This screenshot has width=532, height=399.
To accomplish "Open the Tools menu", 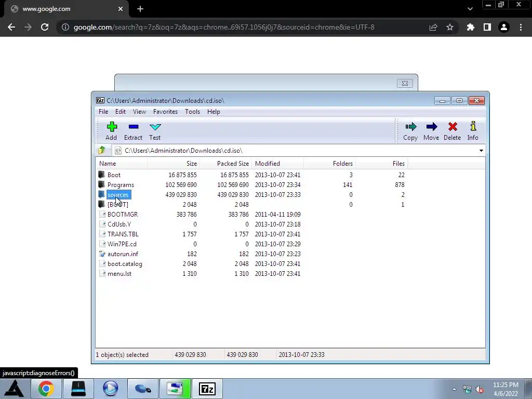I will pyautogui.click(x=192, y=112).
